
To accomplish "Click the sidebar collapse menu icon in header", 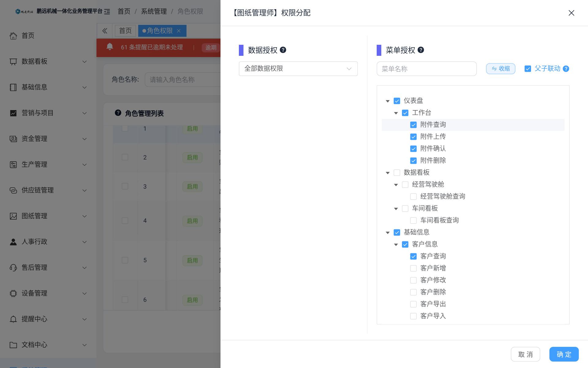I will [107, 12].
